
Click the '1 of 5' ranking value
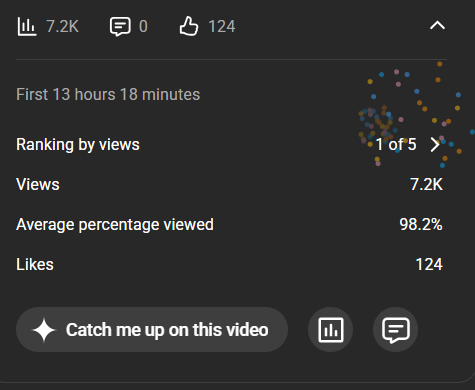396,145
